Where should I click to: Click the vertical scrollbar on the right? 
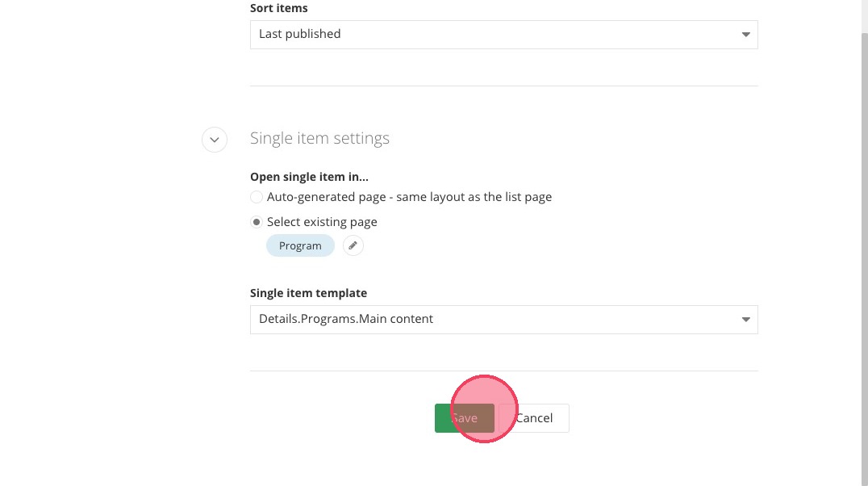(x=862, y=242)
